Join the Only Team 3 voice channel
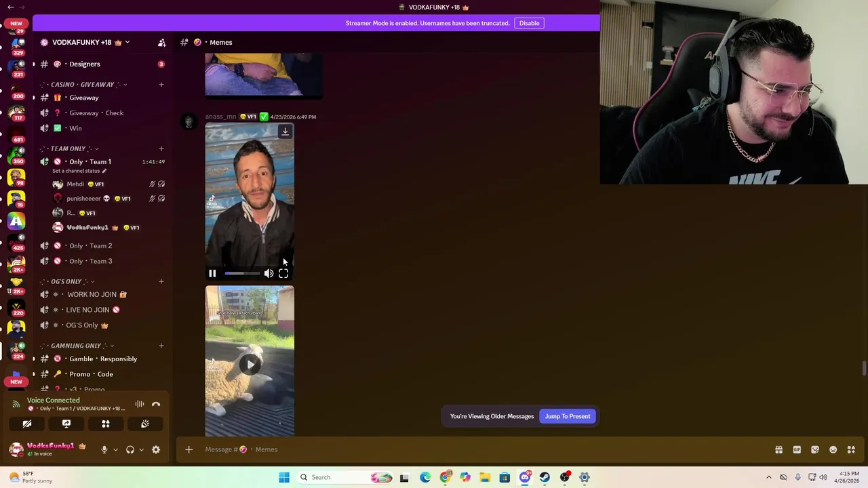Viewport: 868px width, 488px height. (x=103, y=261)
